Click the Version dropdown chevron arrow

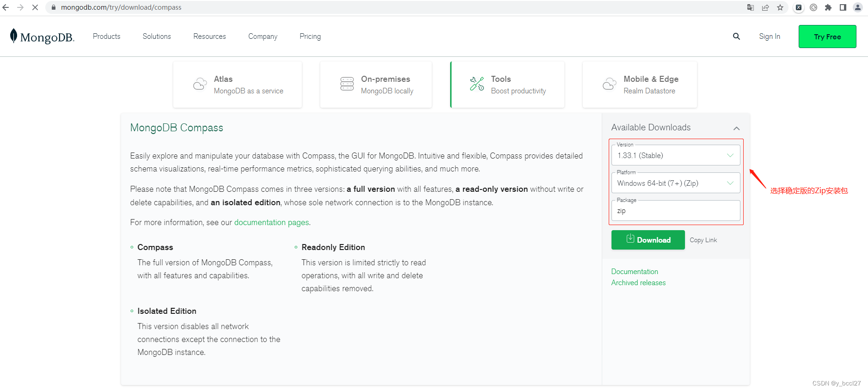(730, 155)
